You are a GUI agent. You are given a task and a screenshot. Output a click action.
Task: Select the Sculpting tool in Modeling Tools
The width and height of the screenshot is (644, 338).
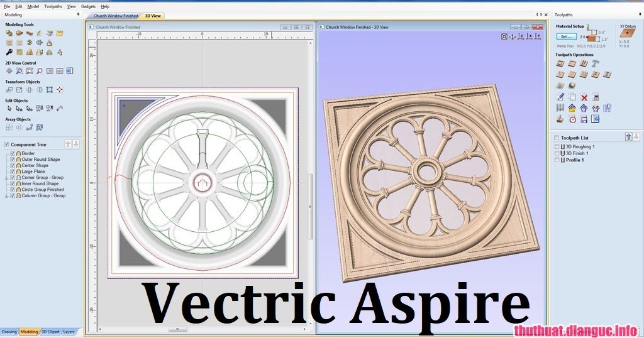pyautogui.click(x=40, y=33)
